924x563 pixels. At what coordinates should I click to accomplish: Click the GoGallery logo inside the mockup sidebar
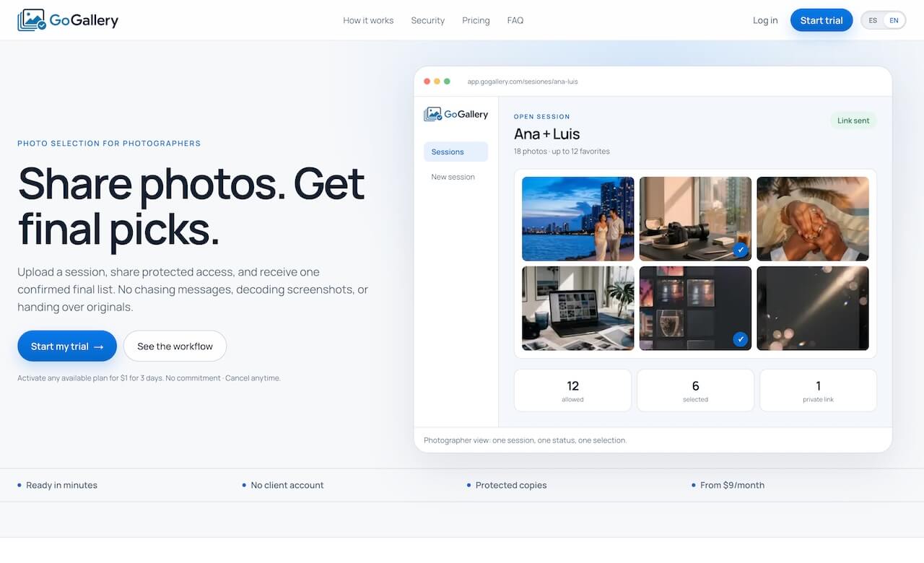coord(456,114)
